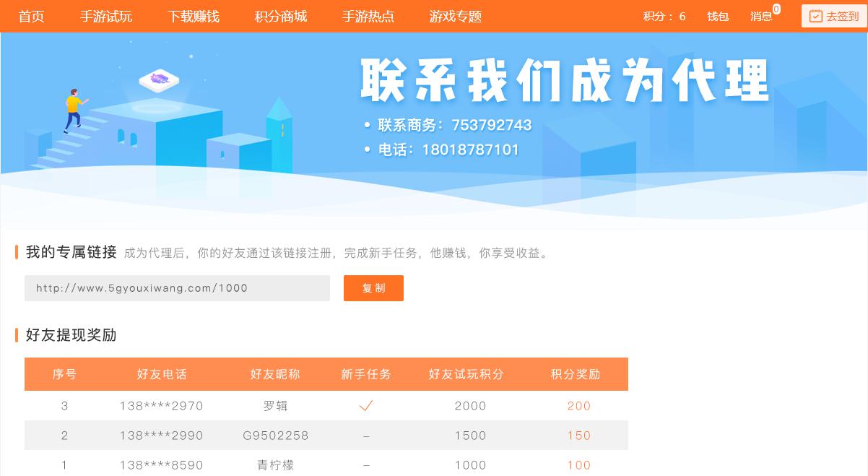Go to 手游试玩 section
This screenshot has width=868, height=476.
(105, 16)
